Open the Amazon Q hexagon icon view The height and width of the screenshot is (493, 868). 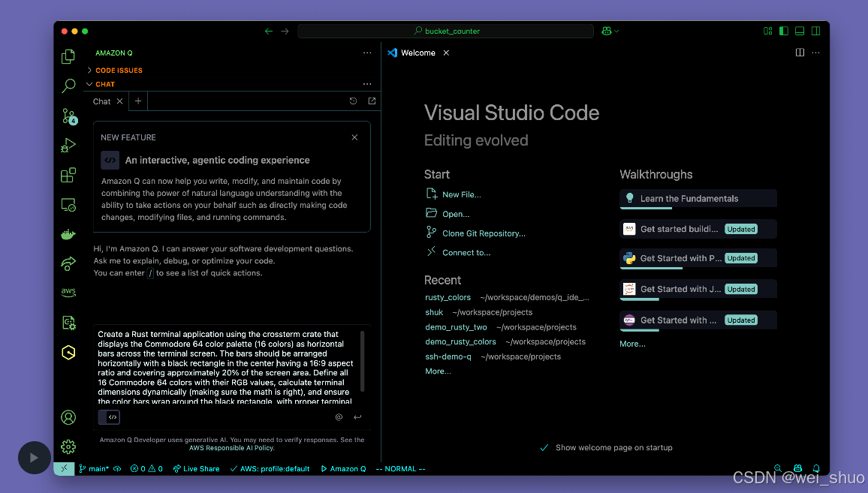tap(68, 353)
